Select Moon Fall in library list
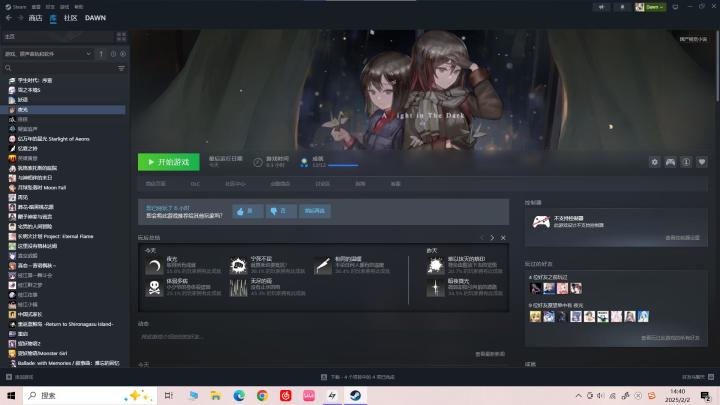The height and width of the screenshot is (405, 720). 42,187
